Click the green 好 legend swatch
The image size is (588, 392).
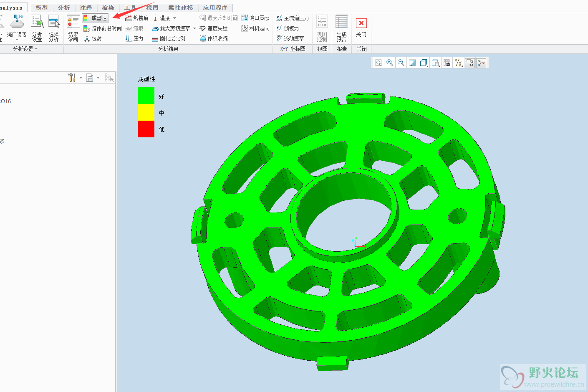146,96
